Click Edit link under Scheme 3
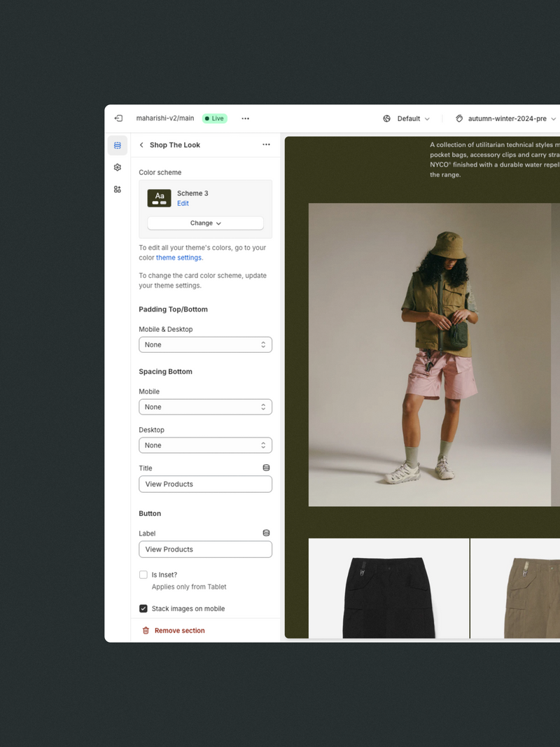This screenshot has height=747, width=560. click(x=183, y=204)
